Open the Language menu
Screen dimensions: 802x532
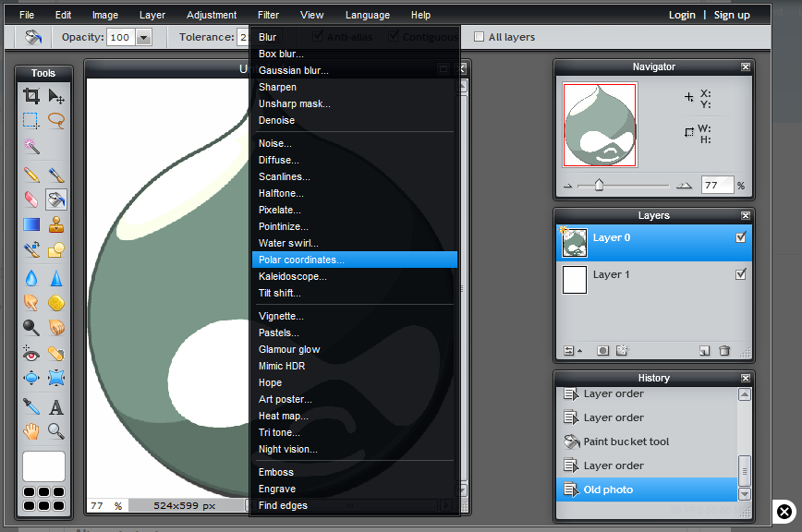(367, 16)
